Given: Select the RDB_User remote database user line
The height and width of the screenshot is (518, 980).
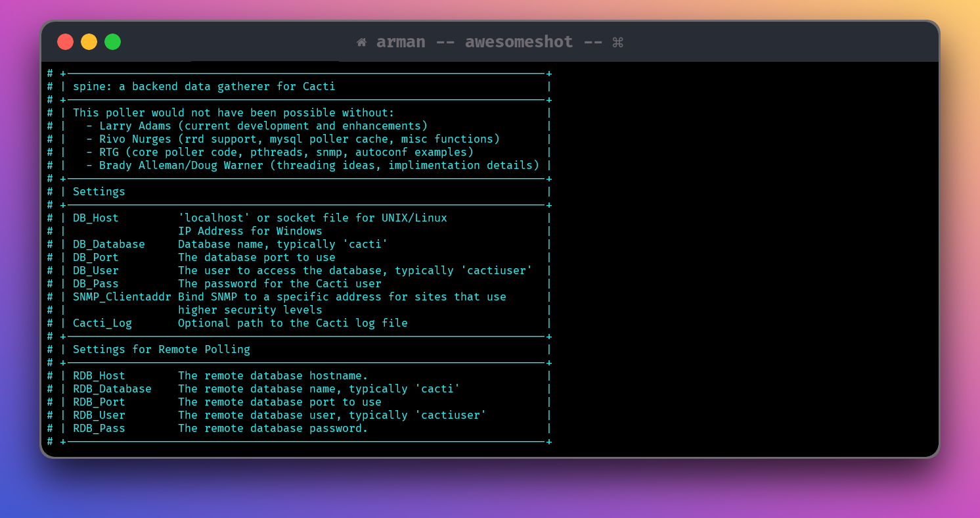Looking at the screenshot, I should click(99, 415).
